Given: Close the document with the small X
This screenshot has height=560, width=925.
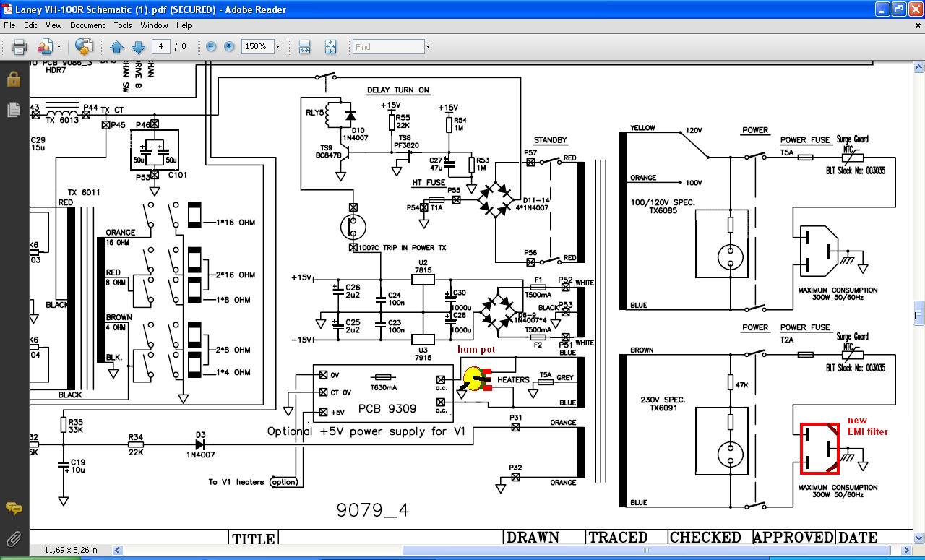Looking at the screenshot, I should point(917,25).
